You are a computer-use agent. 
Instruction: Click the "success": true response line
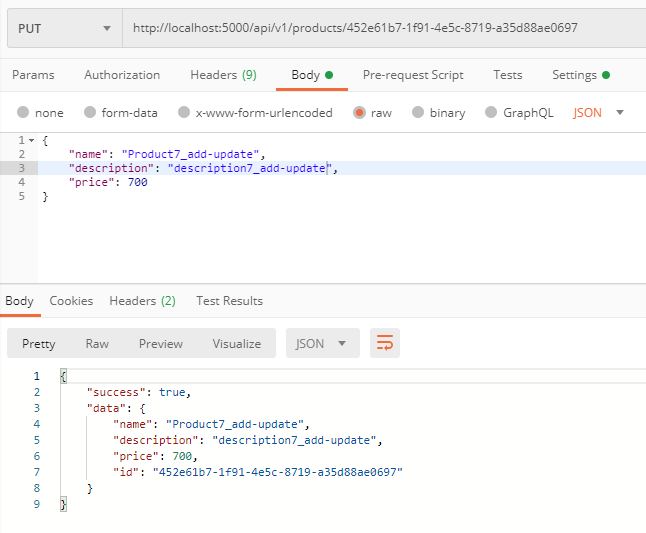click(139, 392)
